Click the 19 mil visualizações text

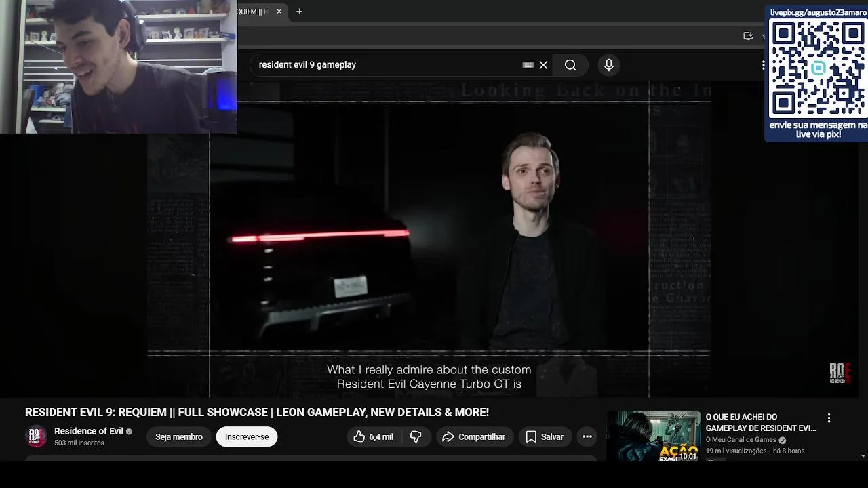pos(736,451)
